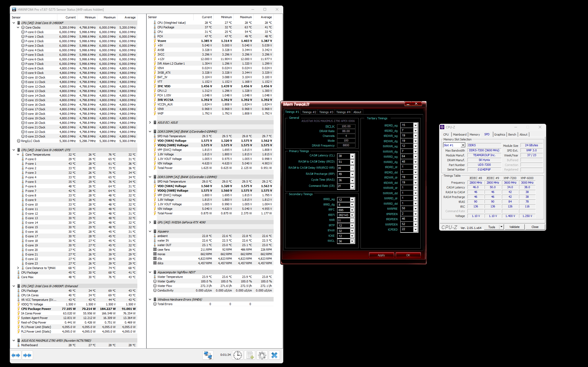This screenshot has height=367, width=588.
Task: Open HWiNFO sensor settings gear icon
Action: tap(262, 355)
